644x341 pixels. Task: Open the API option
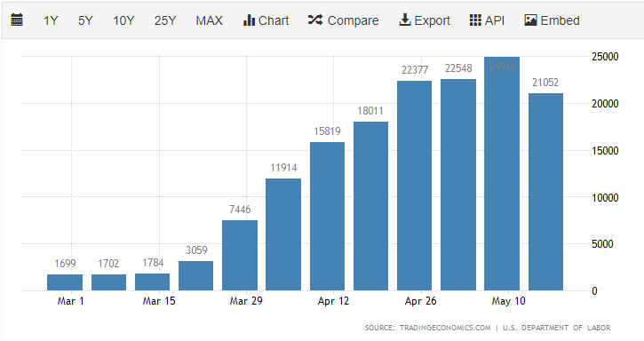pyautogui.click(x=487, y=20)
